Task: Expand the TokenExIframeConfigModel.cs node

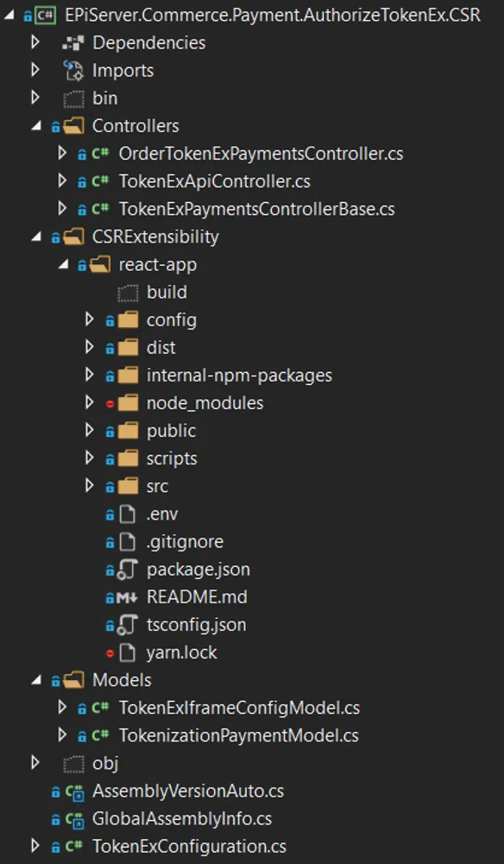Action: (x=62, y=708)
